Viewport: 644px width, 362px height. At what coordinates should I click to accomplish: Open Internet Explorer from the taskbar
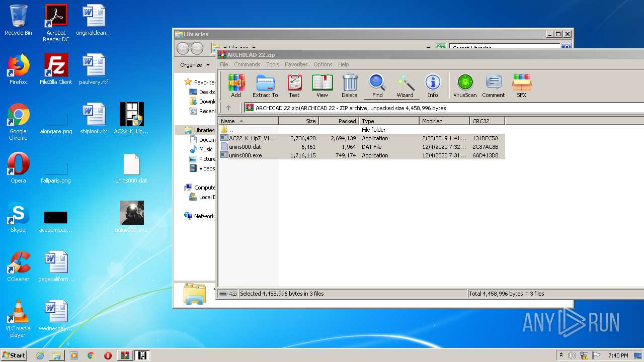40,355
